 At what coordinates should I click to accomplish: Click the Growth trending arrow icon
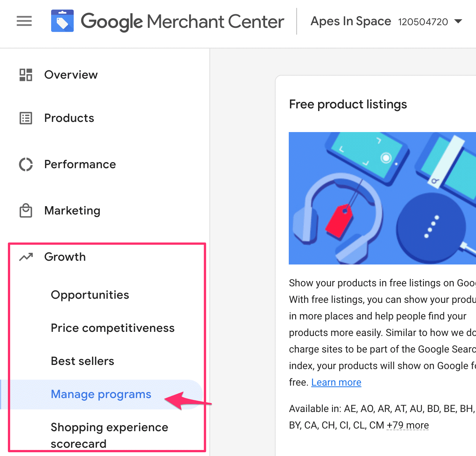pyautogui.click(x=26, y=257)
